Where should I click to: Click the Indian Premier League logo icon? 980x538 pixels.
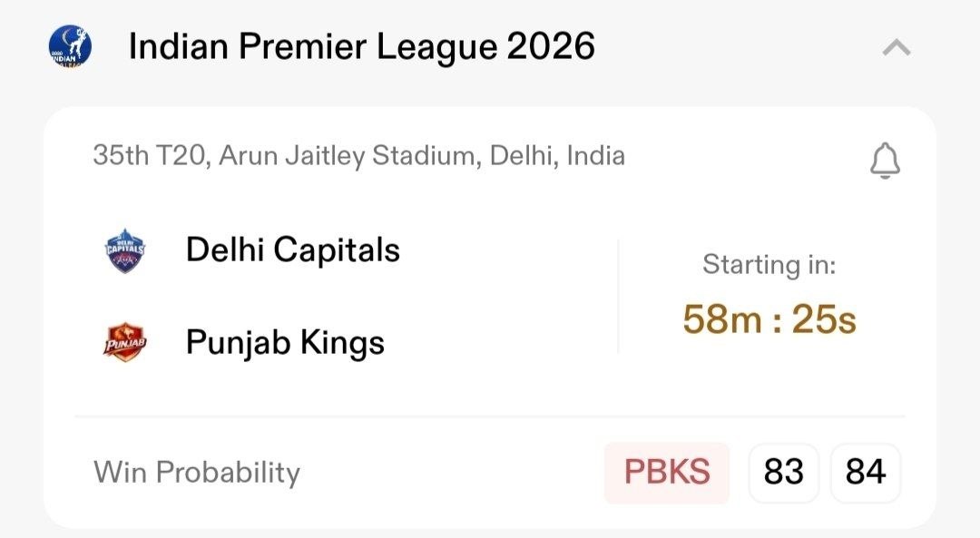click(70, 47)
